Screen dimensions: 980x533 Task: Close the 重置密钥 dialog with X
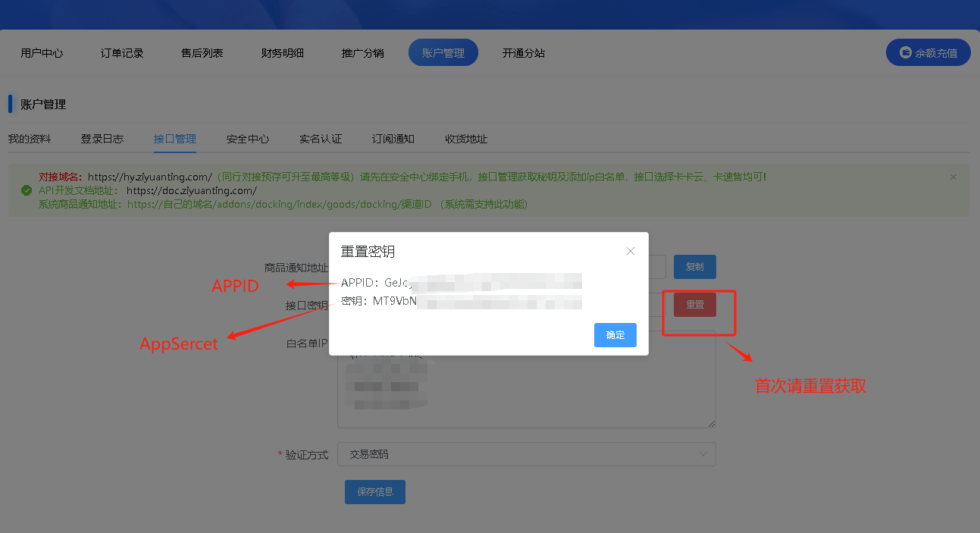coord(631,251)
